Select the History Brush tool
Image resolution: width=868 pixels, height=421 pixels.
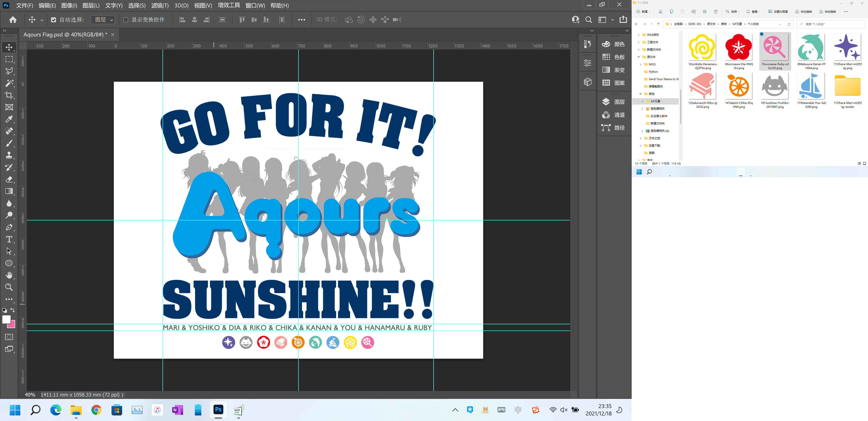pyautogui.click(x=9, y=167)
